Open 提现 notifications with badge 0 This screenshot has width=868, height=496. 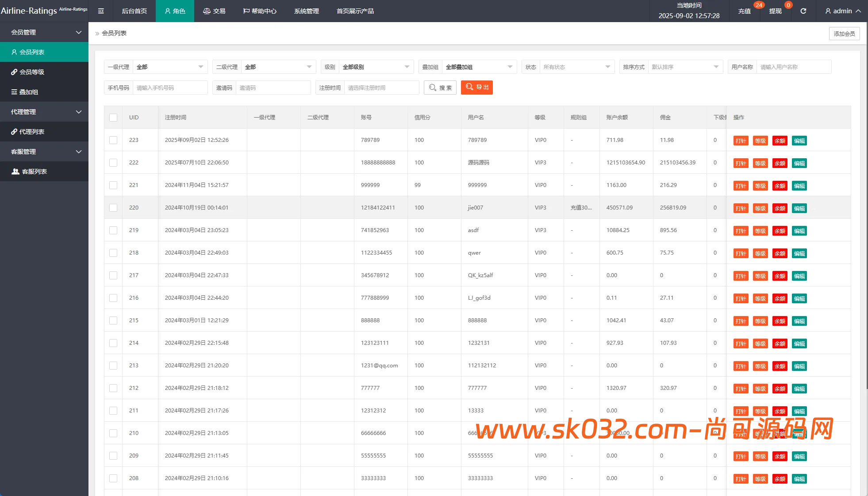(775, 11)
